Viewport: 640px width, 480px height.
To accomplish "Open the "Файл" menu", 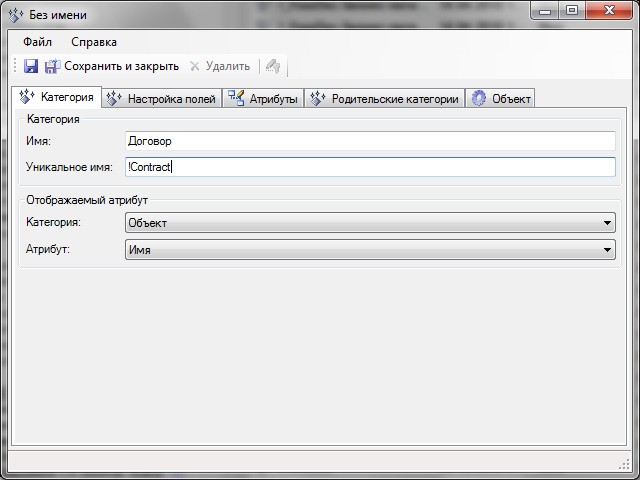I will click(x=38, y=42).
